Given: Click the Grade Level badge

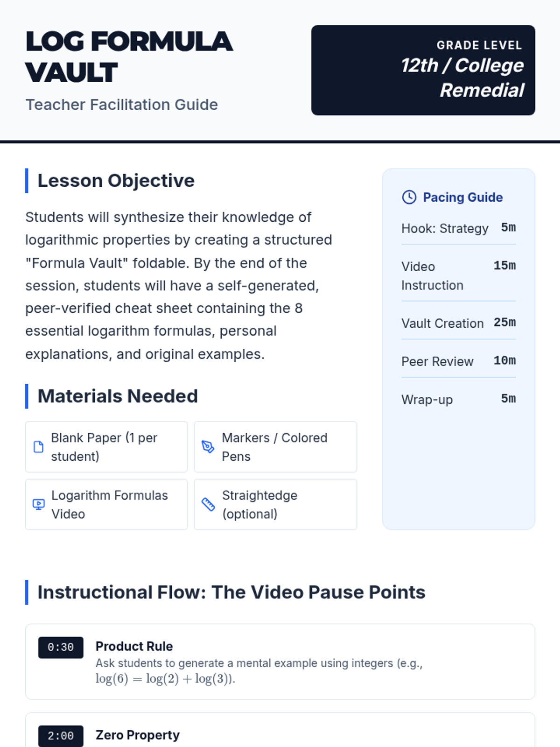Looking at the screenshot, I should click(423, 70).
